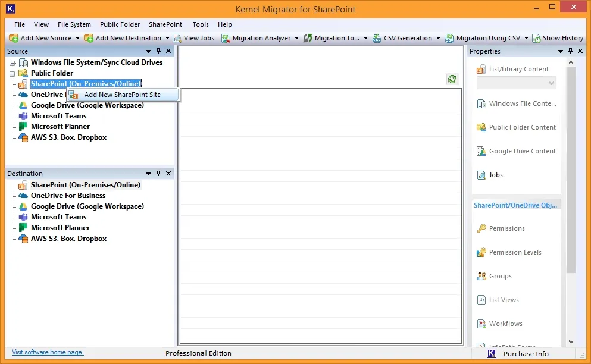Screen dimensions: 591x364
Task: Click Permissions in the Properties panel
Action: point(501,228)
